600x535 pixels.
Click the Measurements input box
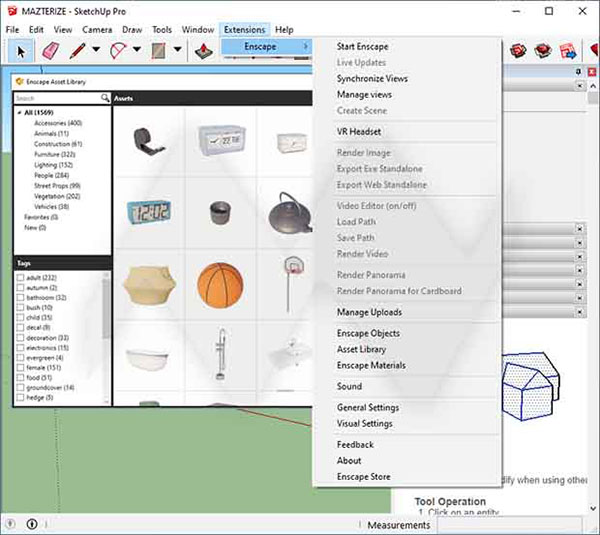(x=510, y=525)
